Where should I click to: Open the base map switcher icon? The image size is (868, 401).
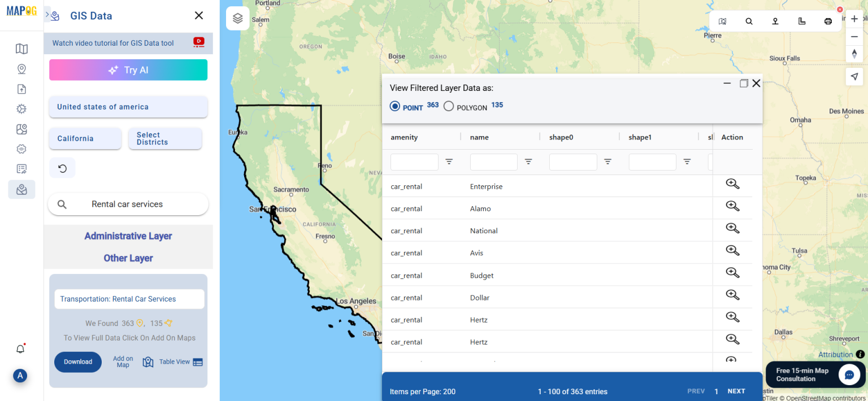(722, 21)
